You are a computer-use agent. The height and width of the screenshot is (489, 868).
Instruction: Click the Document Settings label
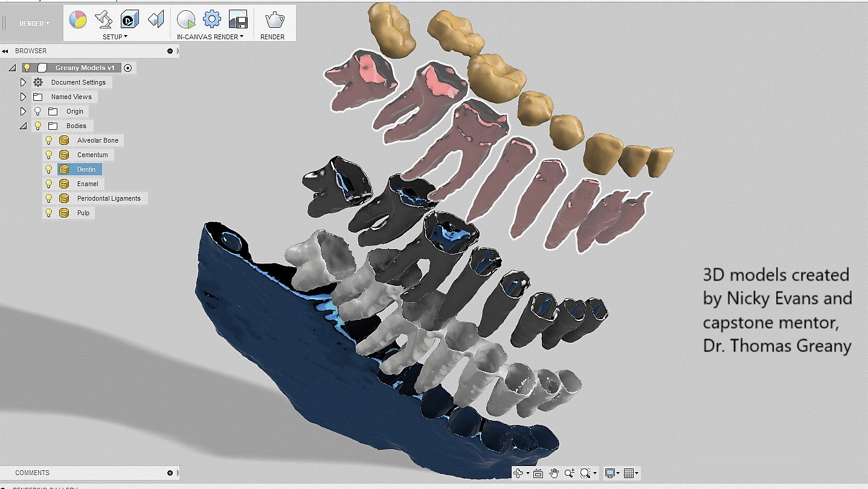[x=79, y=82]
